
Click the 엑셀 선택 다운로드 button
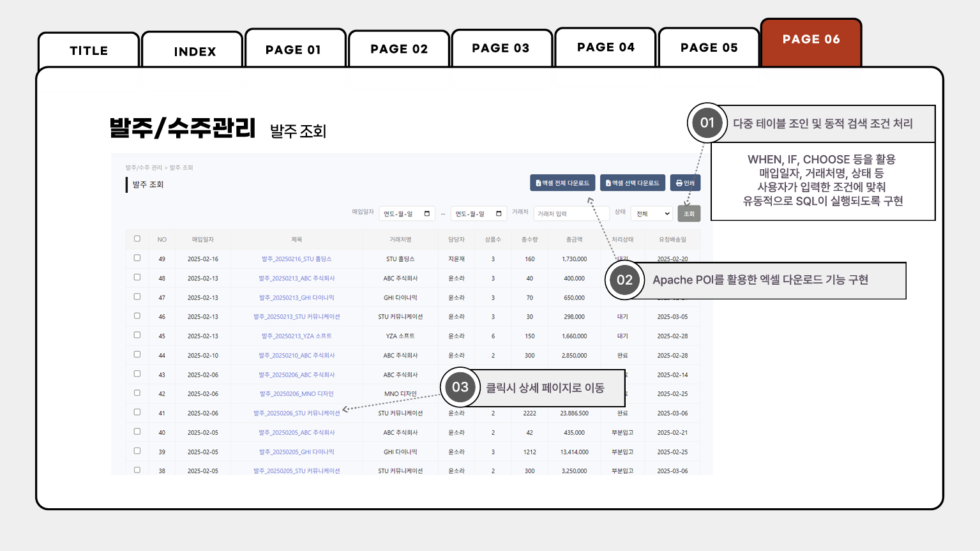click(632, 183)
